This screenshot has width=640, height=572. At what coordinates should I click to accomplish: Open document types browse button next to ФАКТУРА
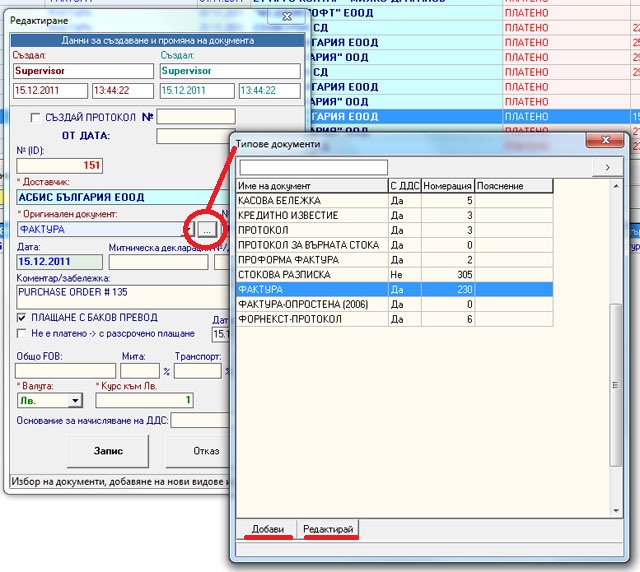(207, 229)
